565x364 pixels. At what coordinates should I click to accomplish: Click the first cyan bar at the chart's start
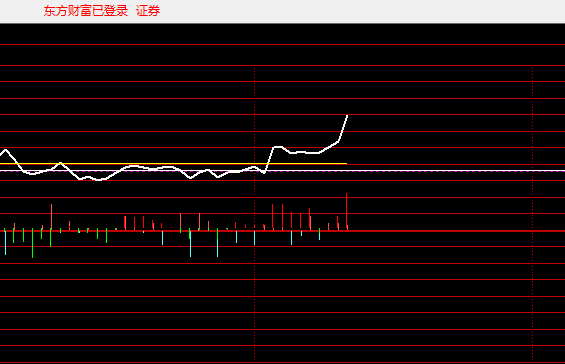(x=5, y=243)
